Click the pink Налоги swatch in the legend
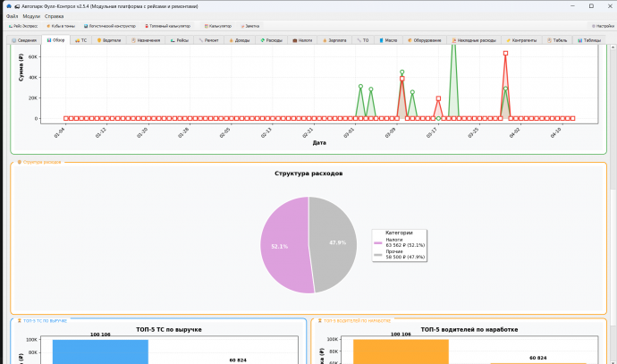 [377, 242]
